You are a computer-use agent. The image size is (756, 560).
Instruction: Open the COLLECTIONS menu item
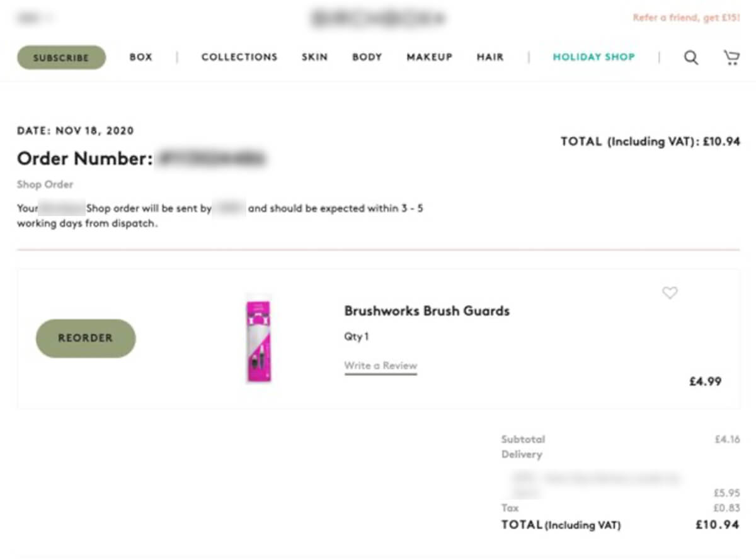(239, 57)
